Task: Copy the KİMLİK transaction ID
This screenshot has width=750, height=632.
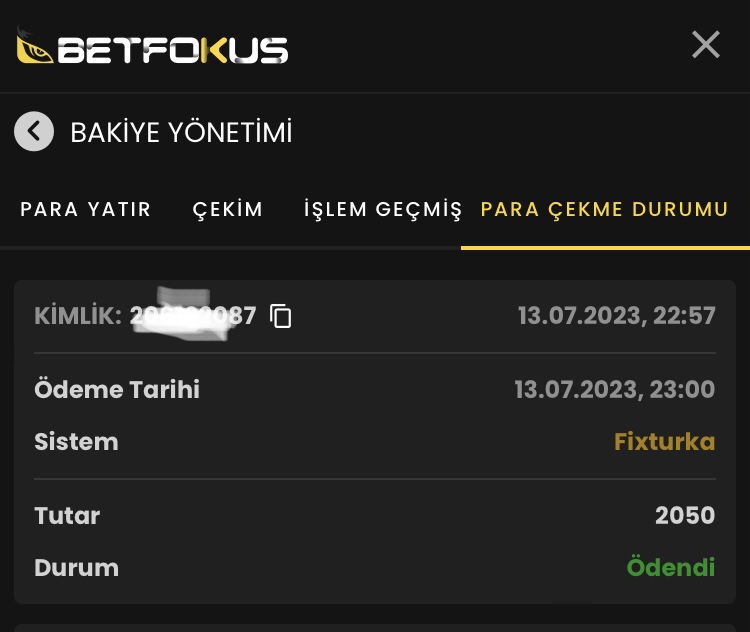Action: (x=281, y=316)
